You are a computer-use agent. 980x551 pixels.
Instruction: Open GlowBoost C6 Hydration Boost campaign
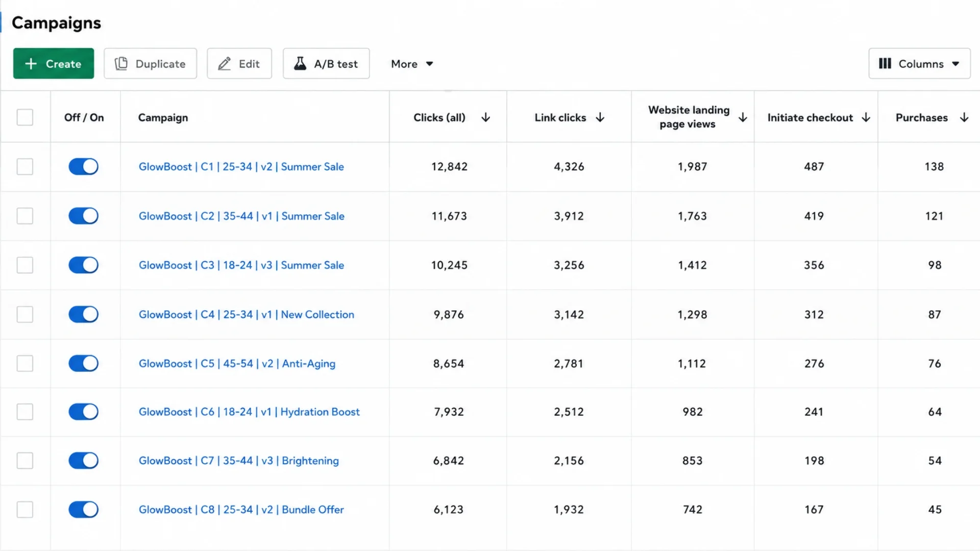click(249, 412)
